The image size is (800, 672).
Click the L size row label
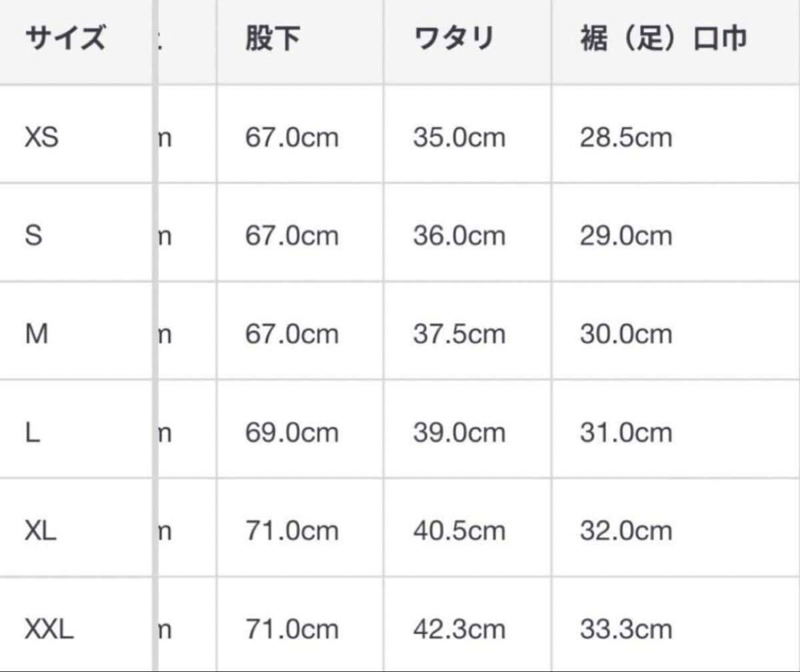33,433
